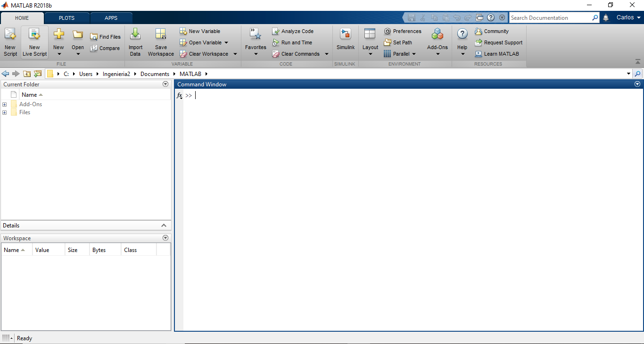Click the Help question mark in toolstrip
This screenshot has height=344, width=644.
pyautogui.click(x=462, y=34)
